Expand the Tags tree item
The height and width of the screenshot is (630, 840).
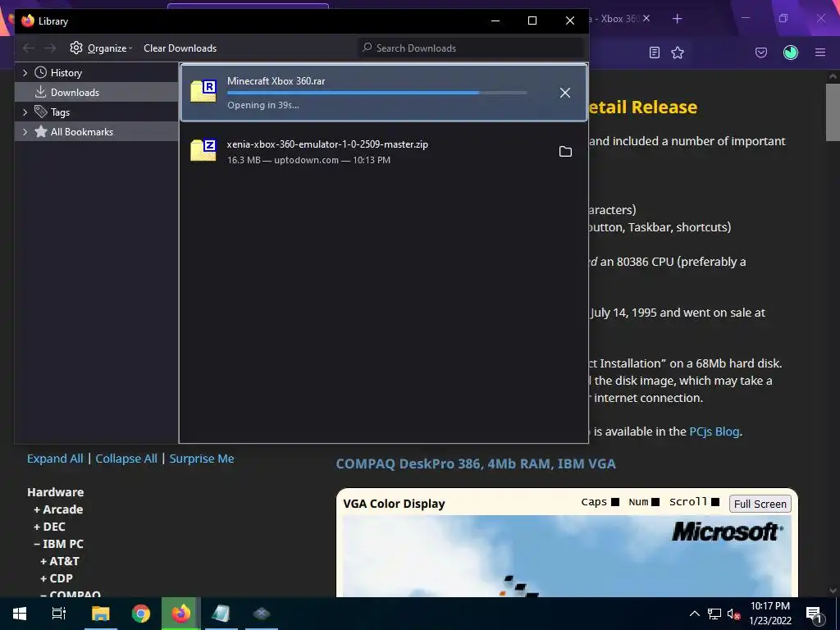pyautogui.click(x=25, y=112)
